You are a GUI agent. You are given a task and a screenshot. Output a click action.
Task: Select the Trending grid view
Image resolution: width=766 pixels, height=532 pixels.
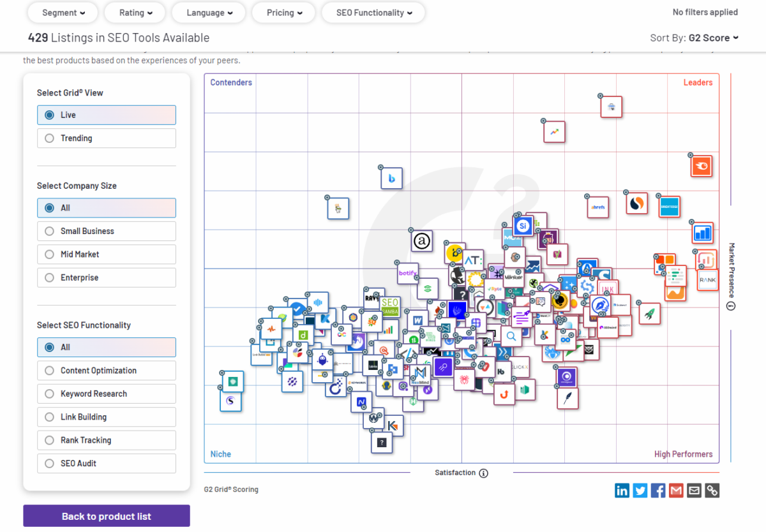point(106,138)
